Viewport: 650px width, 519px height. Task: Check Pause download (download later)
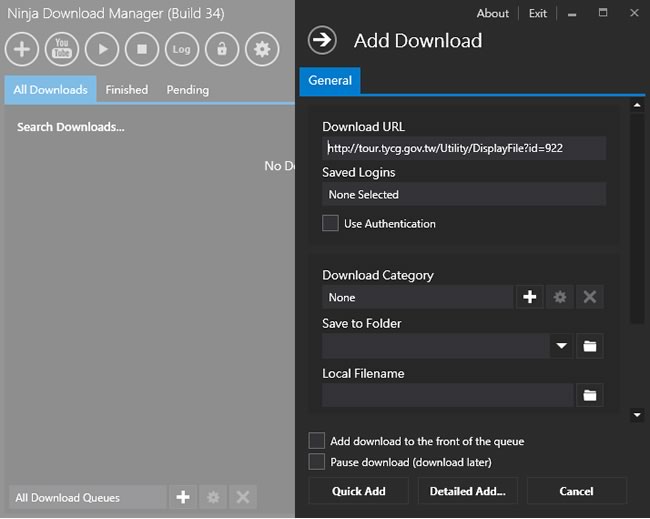316,461
